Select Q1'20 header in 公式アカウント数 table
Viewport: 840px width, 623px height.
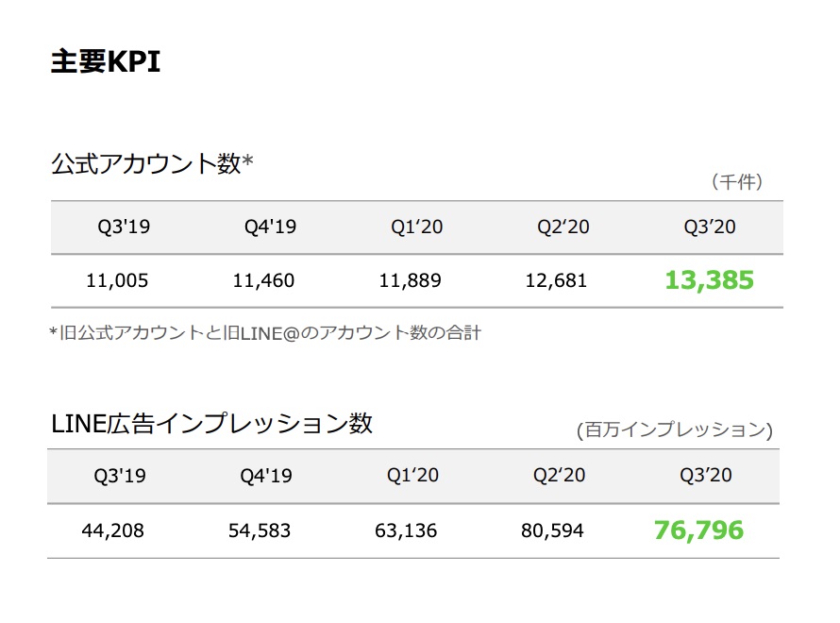pyautogui.click(x=417, y=227)
